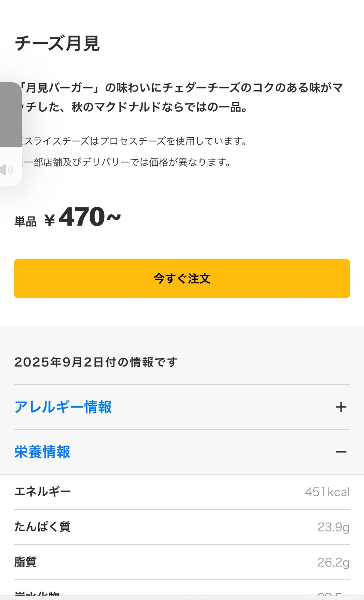Expand allergy info with the plus icon
The height and width of the screenshot is (600, 364).
341,407
